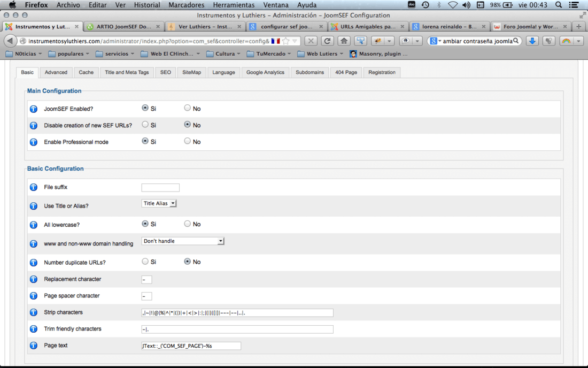Image resolution: width=588 pixels, height=368 pixels.
Task: Click info icon for www and non-www domain handling
Action: [x=34, y=243]
